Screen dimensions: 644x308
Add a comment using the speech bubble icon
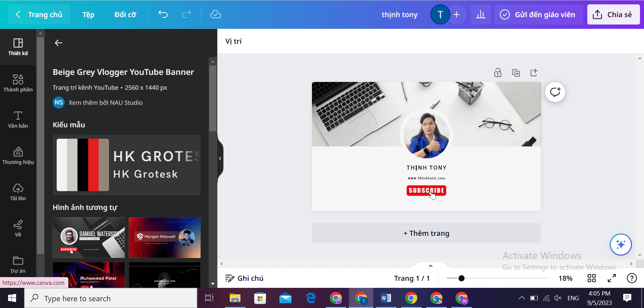[555, 92]
